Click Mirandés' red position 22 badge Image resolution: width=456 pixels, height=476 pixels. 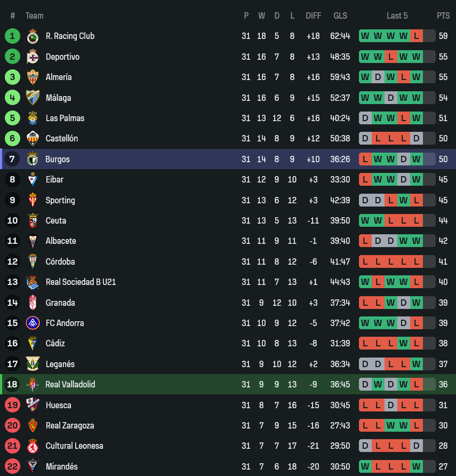tap(12, 466)
